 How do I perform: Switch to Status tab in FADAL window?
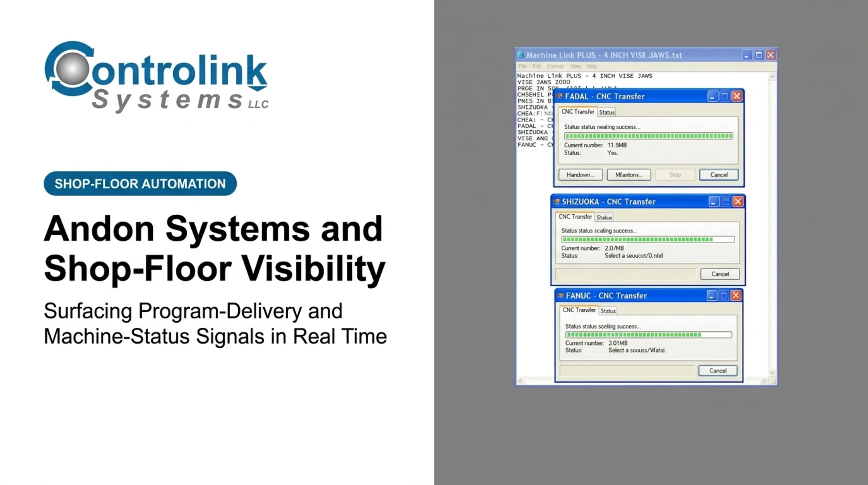point(606,112)
